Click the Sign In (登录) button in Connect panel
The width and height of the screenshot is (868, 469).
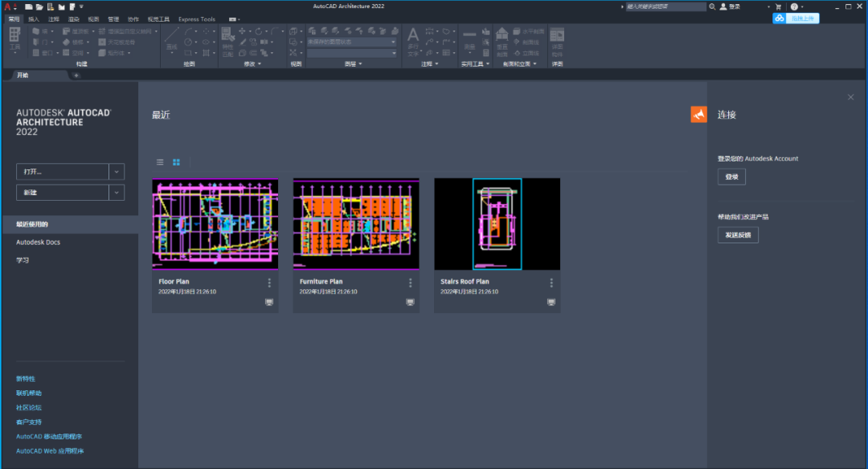pyautogui.click(x=732, y=177)
